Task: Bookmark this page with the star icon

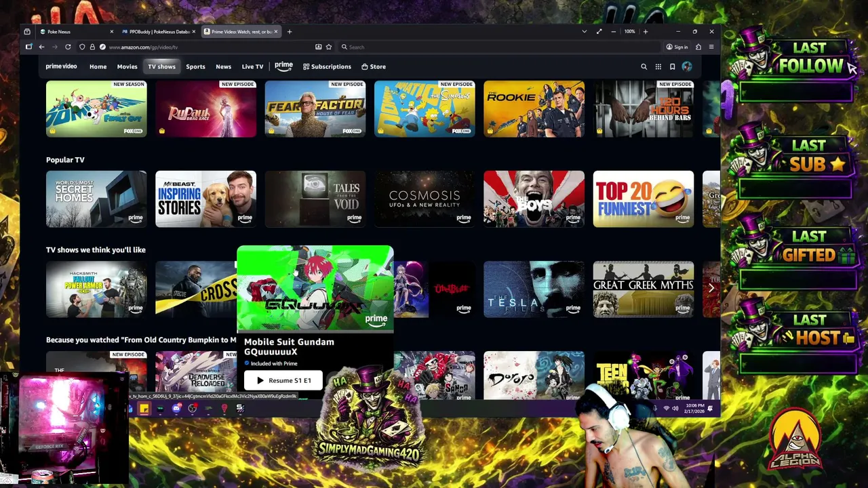Action: (329, 47)
